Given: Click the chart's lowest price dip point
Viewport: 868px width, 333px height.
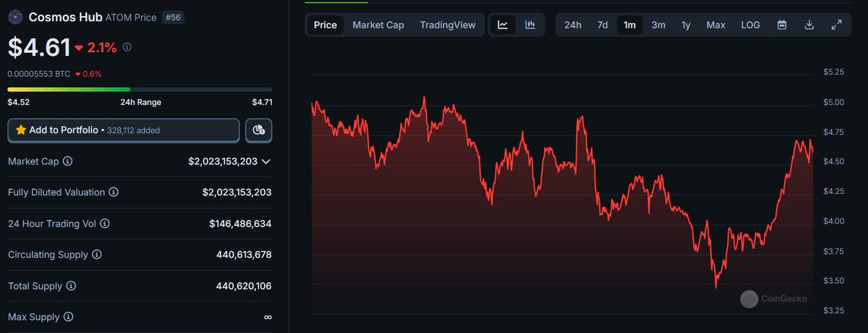Looking at the screenshot, I should coord(716,287).
